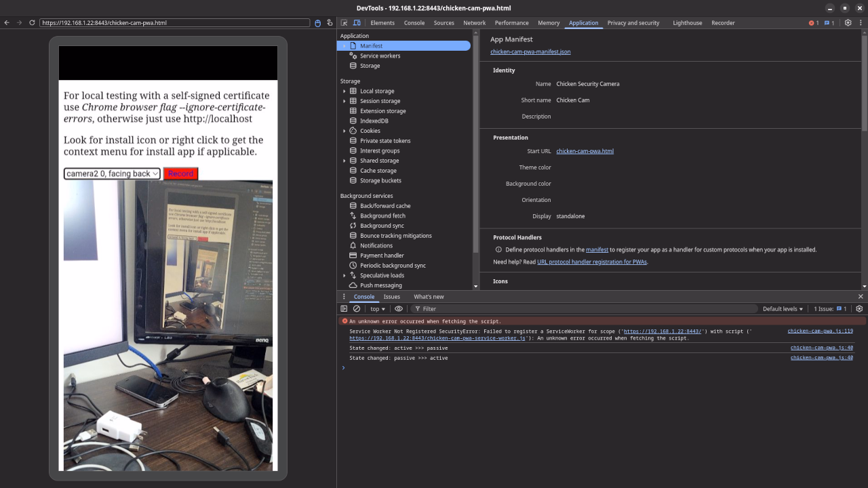Activate the inspect element picker icon
This screenshot has width=868, height=488.
pyautogui.click(x=344, y=23)
